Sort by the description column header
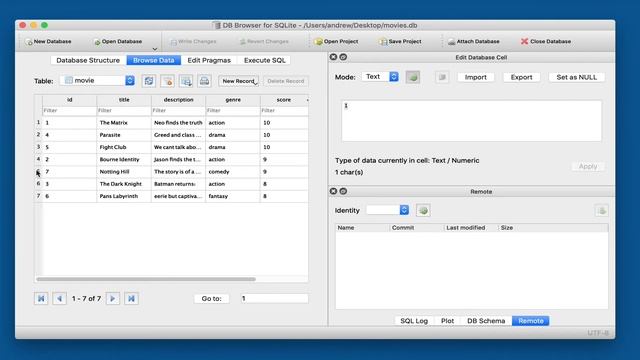 tap(178, 100)
